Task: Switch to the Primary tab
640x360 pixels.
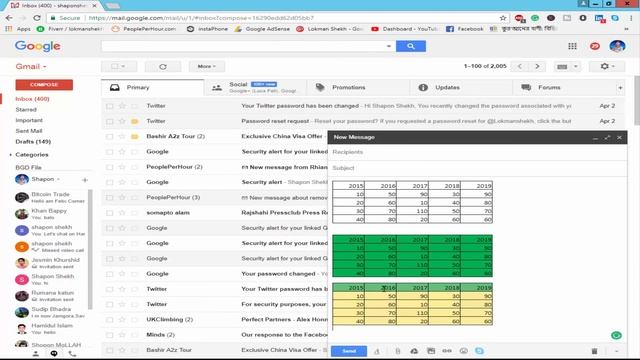Action: coord(152,87)
